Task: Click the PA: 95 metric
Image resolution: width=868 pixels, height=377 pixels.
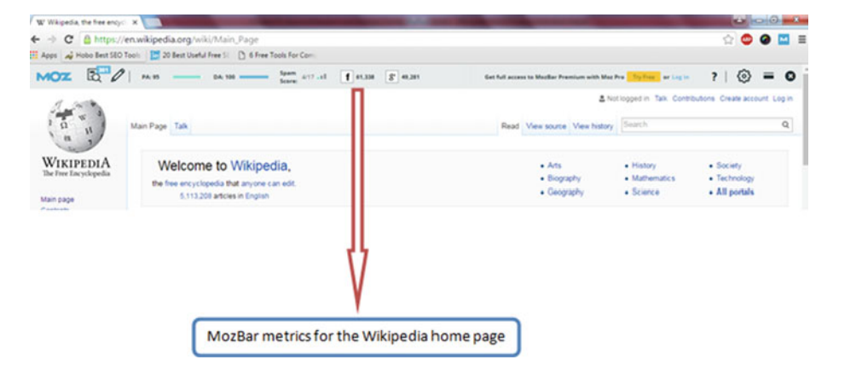Action: tap(149, 77)
